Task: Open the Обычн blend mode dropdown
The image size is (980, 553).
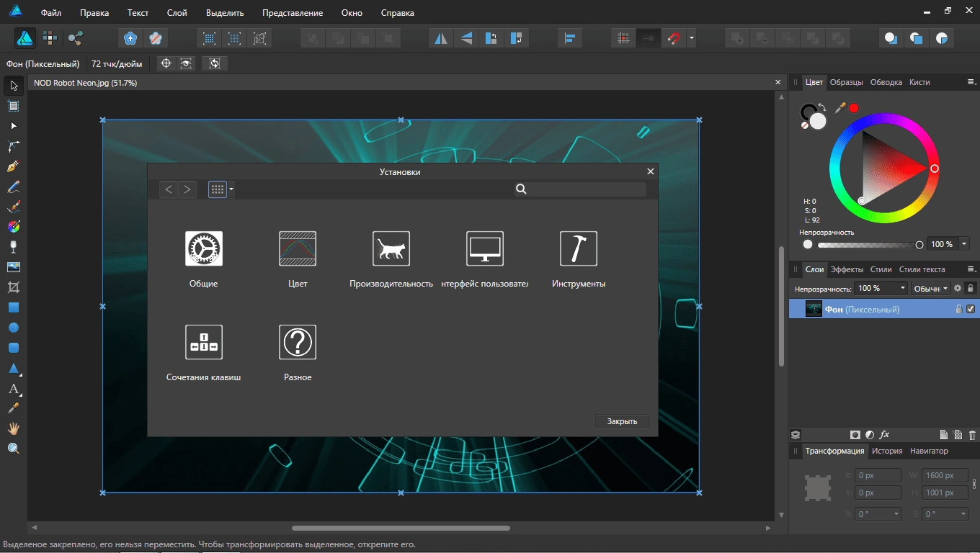Action: 931,288
